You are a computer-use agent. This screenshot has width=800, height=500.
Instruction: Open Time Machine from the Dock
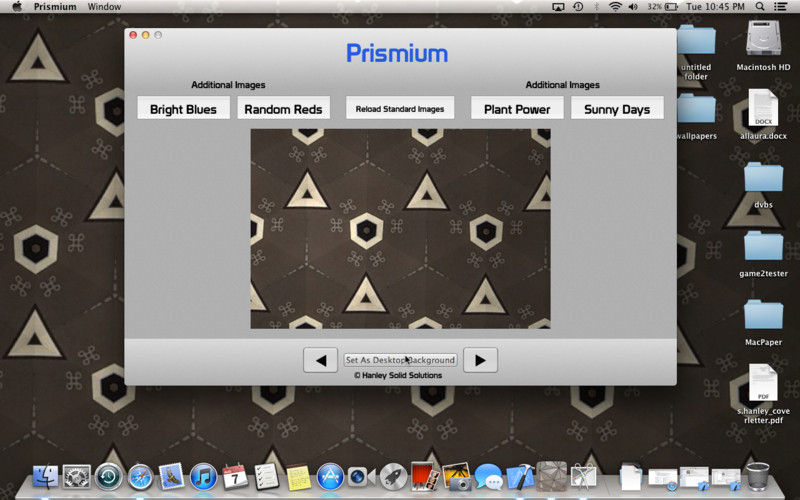click(x=108, y=477)
